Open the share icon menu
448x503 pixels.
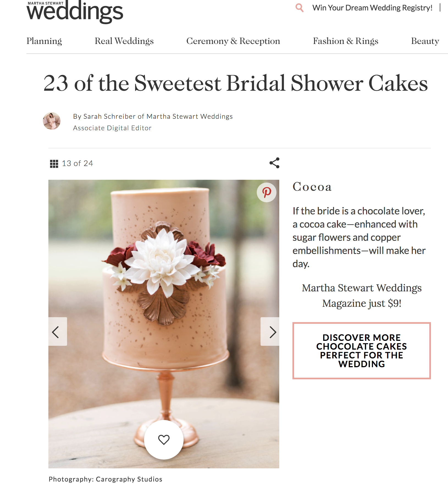(x=274, y=163)
